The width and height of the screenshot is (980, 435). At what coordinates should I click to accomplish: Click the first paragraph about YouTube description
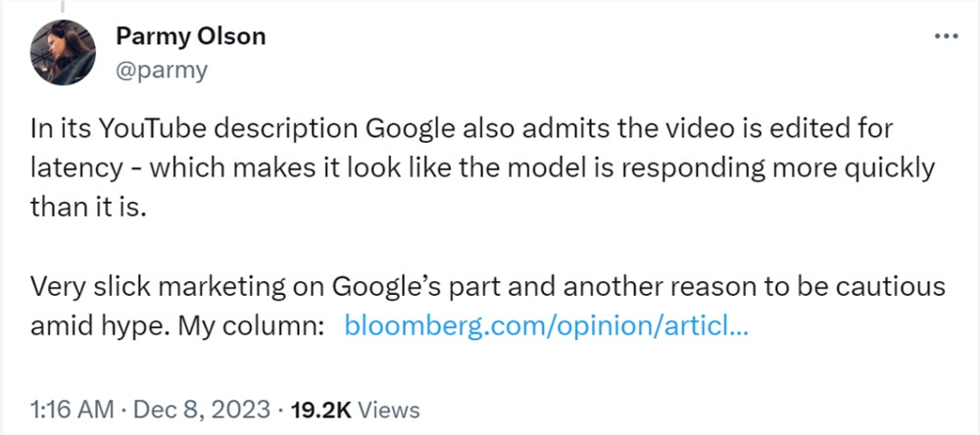click(470, 169)
